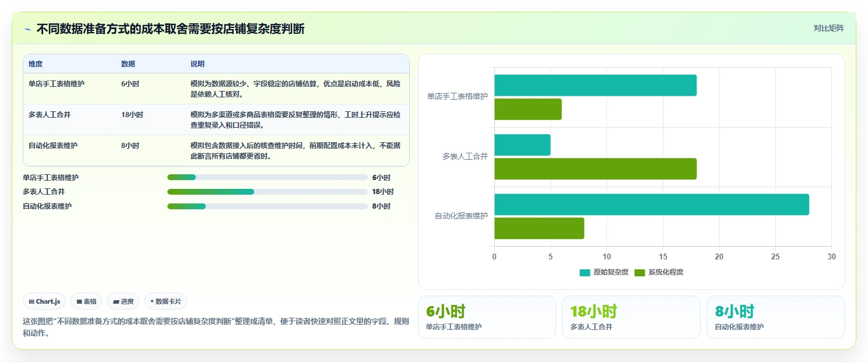
Task: Click the green chart bar for 单店手工表格维护
Action: (528, 109)
